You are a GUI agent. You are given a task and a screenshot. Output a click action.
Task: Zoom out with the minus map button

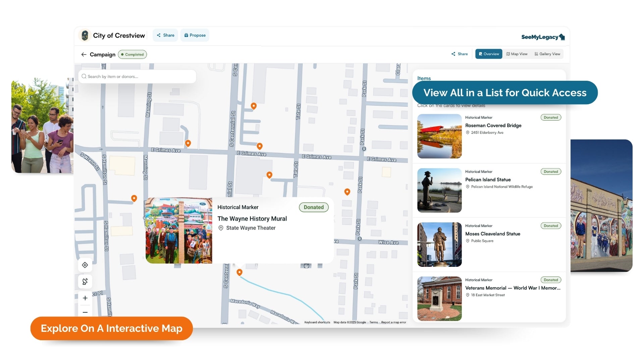pyautogui.click(x=85, y=312)
